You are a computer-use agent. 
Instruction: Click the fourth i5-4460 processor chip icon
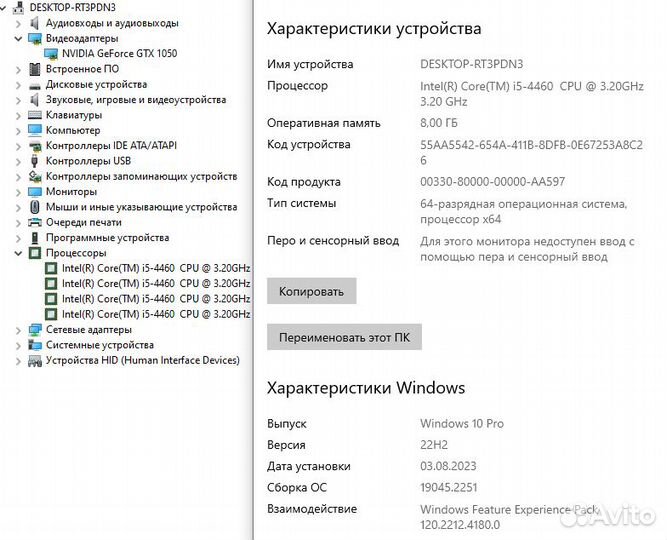pyautogui.click(x=51, y=314)
